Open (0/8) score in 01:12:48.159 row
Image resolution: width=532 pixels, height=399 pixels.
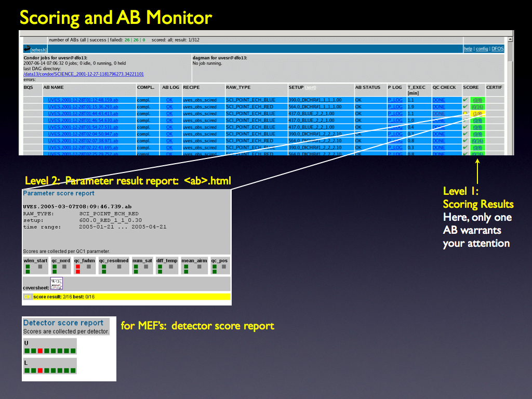click(x=477, y=100)
